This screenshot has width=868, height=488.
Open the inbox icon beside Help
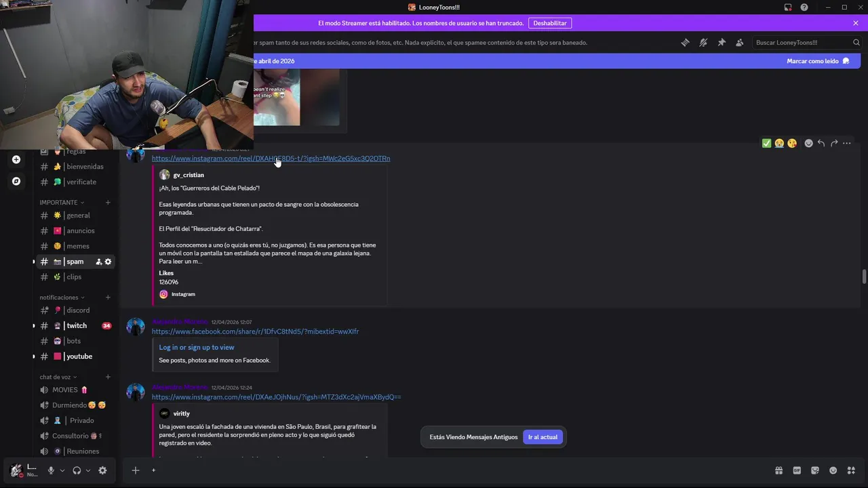[x=788, y=7]
